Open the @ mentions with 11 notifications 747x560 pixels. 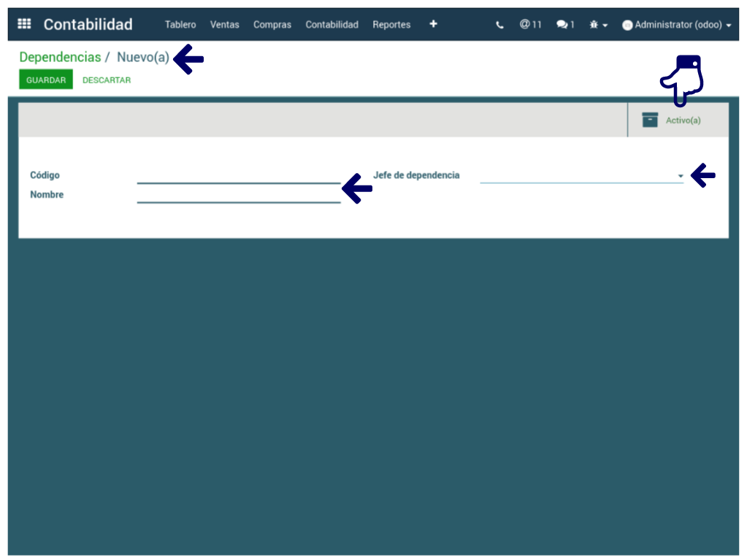[x=530, y=25]
